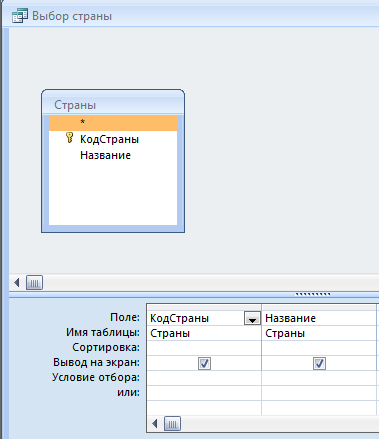Image resolution: width=379 pixels, height=439 pixels.
Task: Click the Сортировка: row label
Action: tap(106, 347)
